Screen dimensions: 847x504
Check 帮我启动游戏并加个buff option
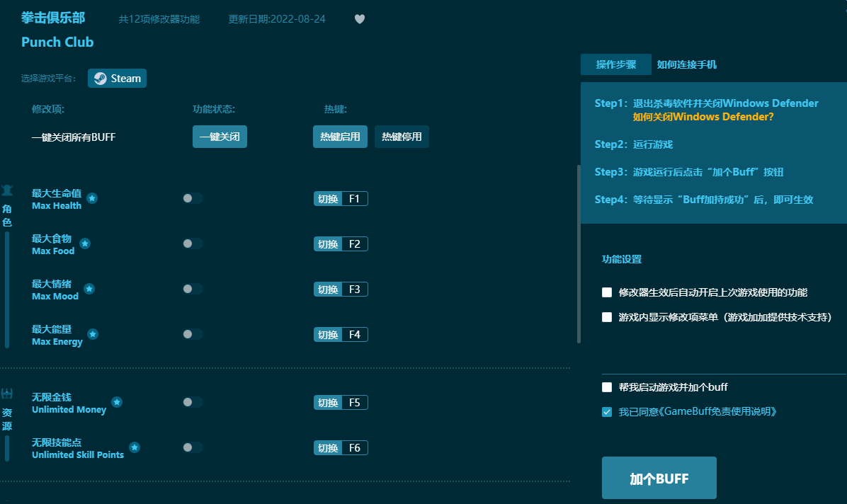[607, 387]
